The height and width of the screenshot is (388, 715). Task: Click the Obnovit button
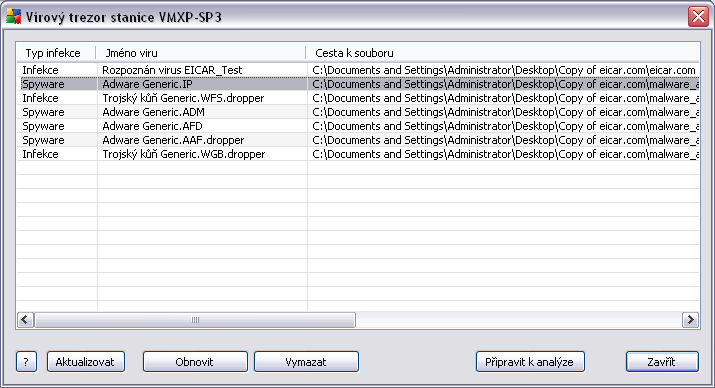195,362
